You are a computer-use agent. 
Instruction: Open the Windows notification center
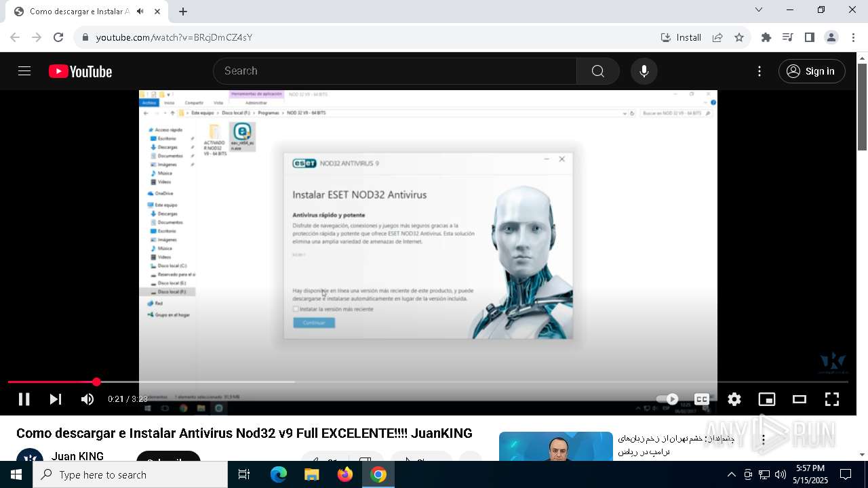846,475
